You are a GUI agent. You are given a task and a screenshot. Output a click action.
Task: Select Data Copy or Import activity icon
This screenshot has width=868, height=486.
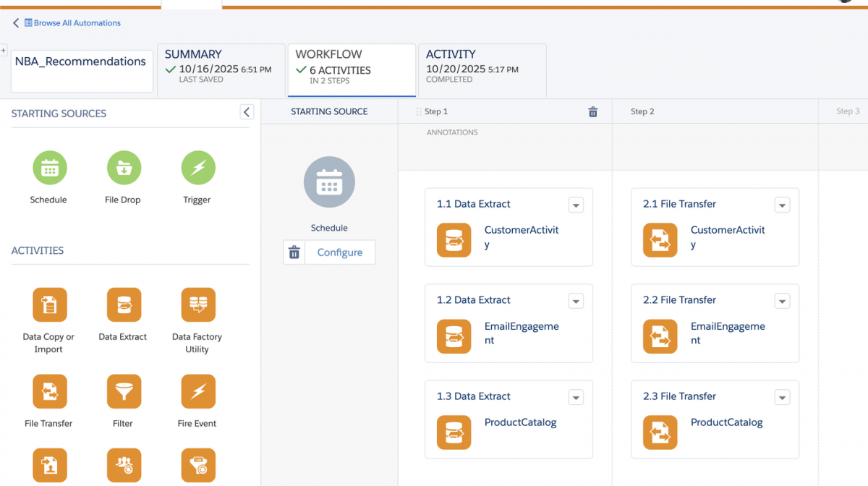coord(49,304)
